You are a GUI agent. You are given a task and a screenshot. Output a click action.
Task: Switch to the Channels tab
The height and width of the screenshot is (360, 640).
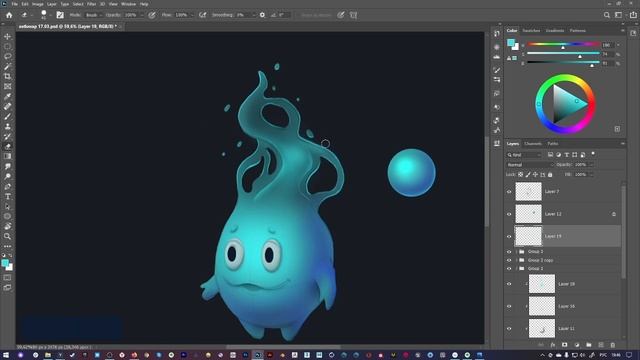click(x=533, y=144)
